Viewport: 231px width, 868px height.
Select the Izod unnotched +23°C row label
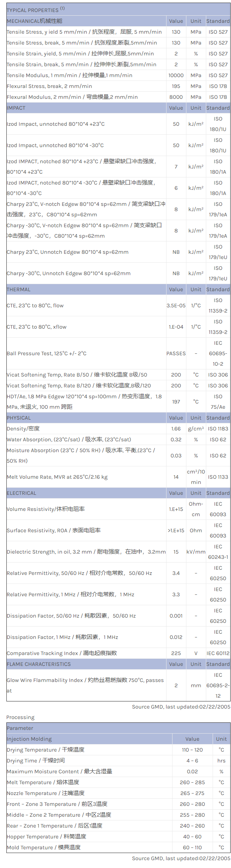coord(55,124)
